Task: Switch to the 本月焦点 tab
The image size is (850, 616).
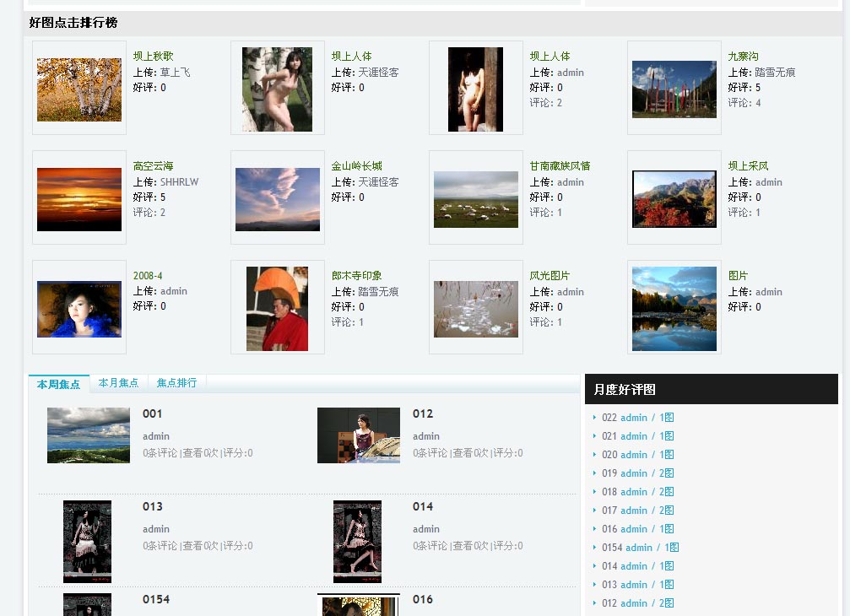Action: tap(118, 383)
